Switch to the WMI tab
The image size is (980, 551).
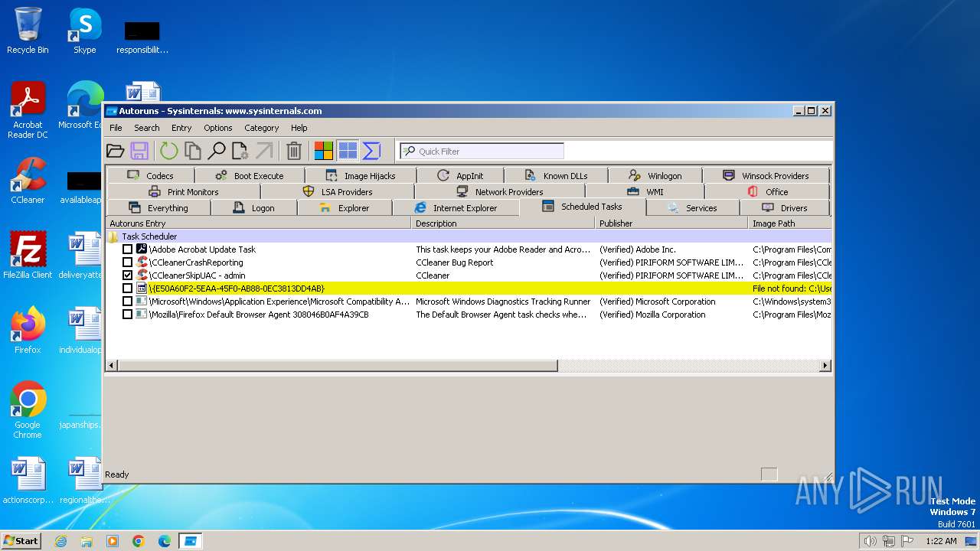pos(645,191)
